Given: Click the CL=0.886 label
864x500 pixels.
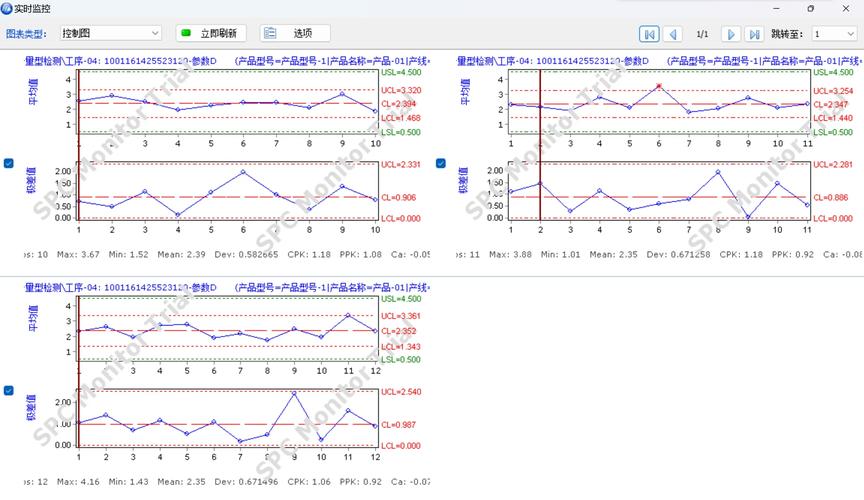Looking at the screenshot, I should coord(831,197).
